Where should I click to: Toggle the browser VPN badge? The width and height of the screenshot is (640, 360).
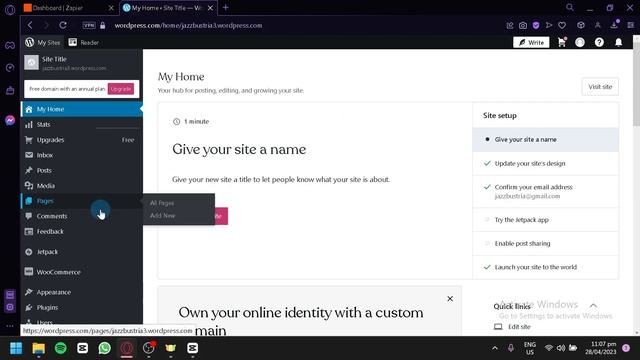pyautogui.click(x=89, y=25)
